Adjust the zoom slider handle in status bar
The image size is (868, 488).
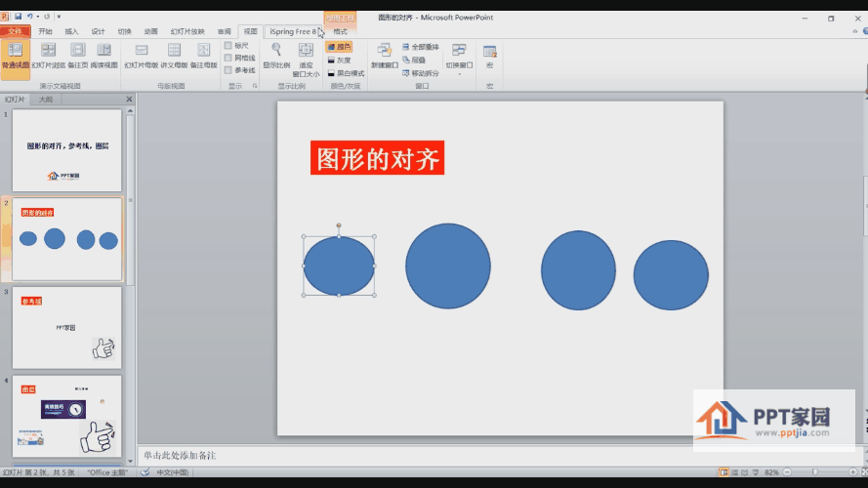[x=815, y=472]
